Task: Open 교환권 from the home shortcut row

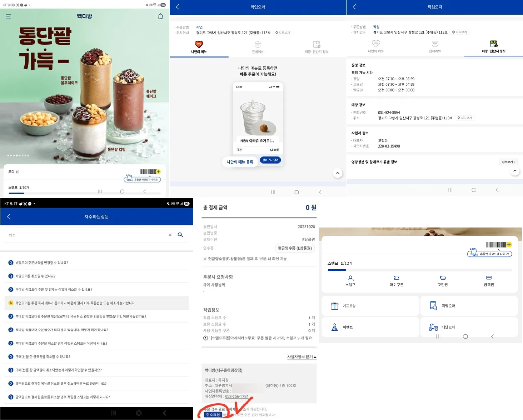Action: (x=443, y=281)
